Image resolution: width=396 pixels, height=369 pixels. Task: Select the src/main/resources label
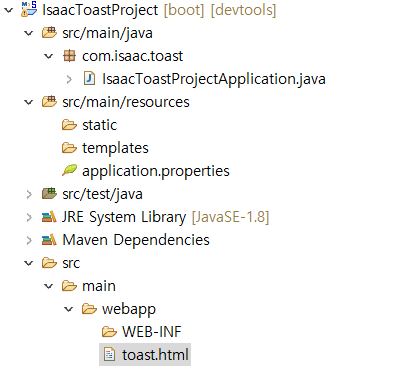click(126, 102)
